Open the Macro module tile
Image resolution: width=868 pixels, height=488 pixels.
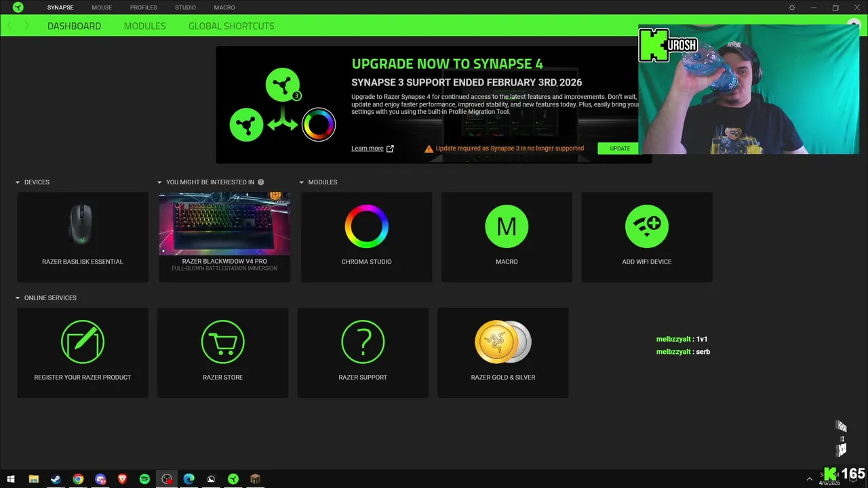point(507,237)
